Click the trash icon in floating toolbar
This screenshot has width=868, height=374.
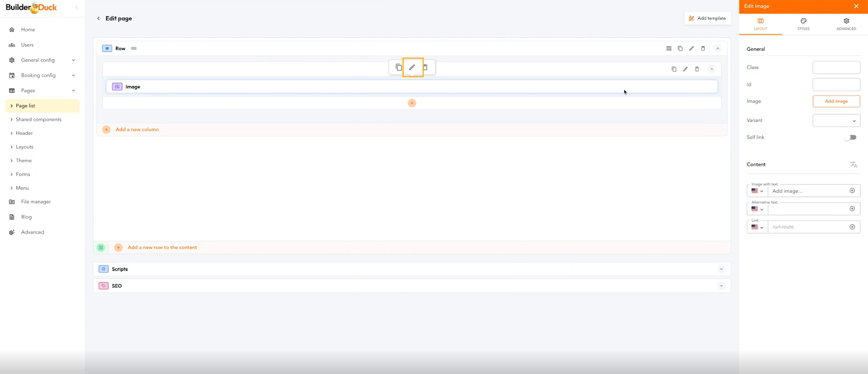425,67
